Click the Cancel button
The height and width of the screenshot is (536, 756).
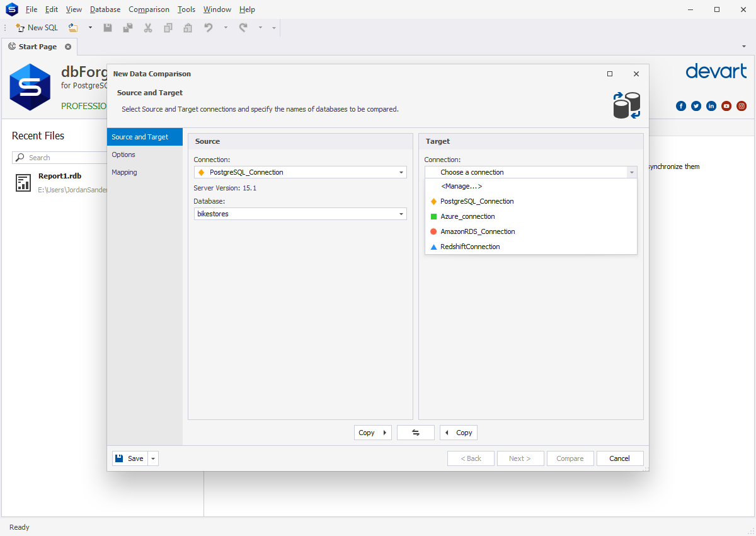click(x=620, y=458)
